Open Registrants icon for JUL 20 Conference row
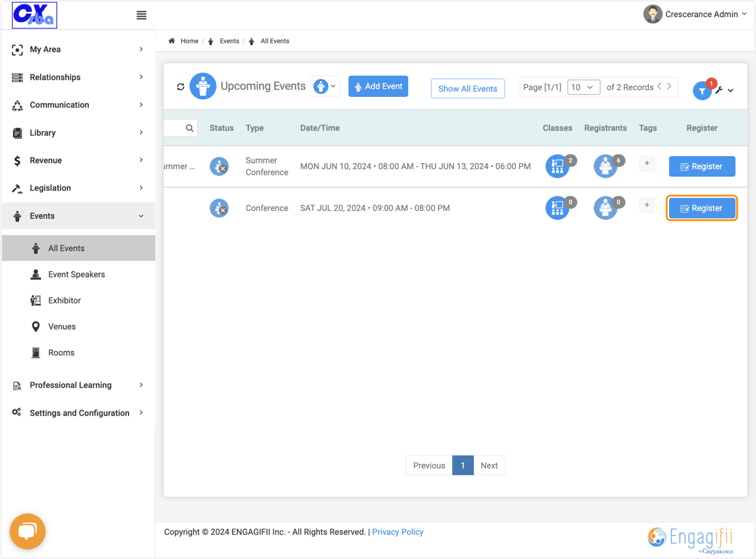This screenshot has height=559, width=756. (x=605, y=208)
